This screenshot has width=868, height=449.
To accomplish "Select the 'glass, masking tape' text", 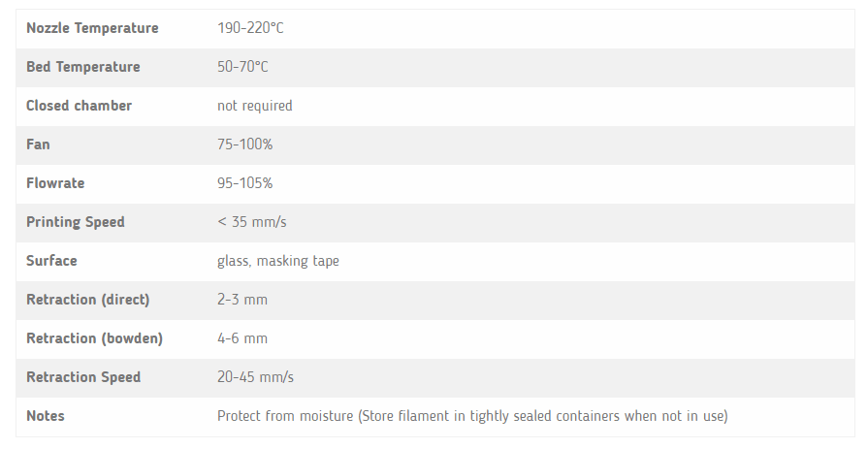I will 277,261.
